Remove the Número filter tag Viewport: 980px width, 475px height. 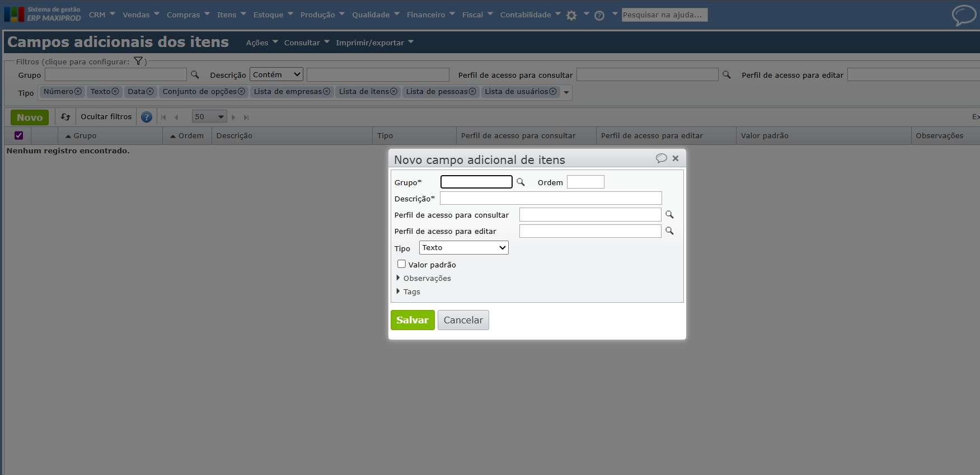point(78,92)
